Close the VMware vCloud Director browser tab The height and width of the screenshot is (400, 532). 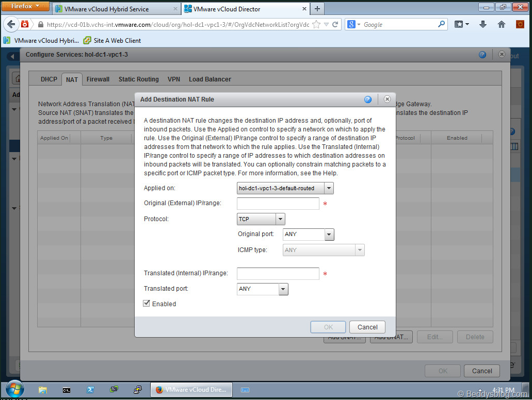tap(304, 9)
